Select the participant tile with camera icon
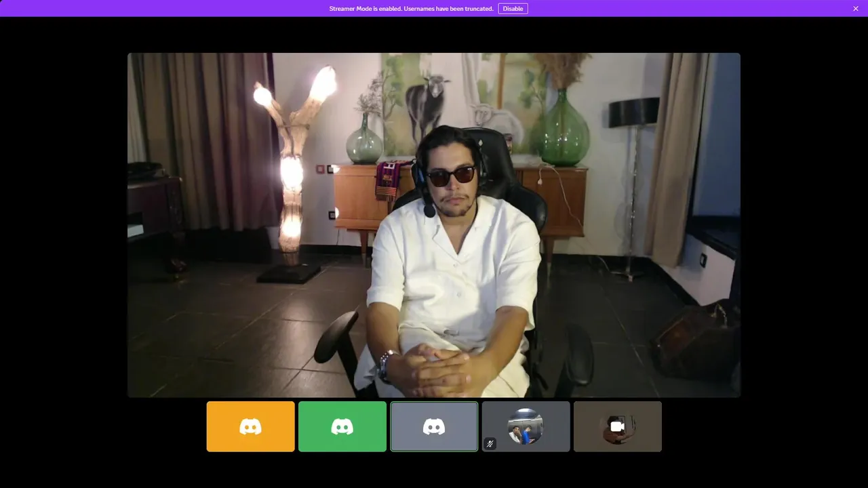Viewport: 868px width, 488px height. [x=618, y=426]
